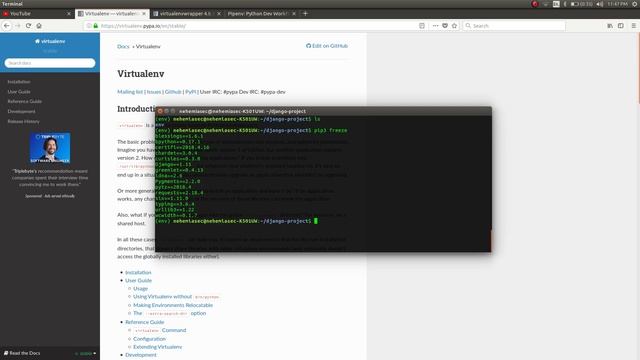This screenshot has width=640, height=360.
Task: Open the keyboard layout indicator
Action: (x=556, y=4)
